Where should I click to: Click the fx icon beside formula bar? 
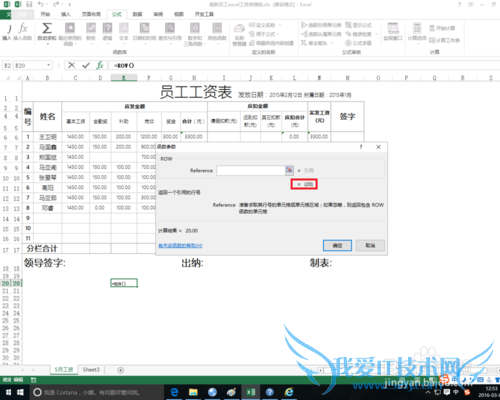tap(100, 65)
